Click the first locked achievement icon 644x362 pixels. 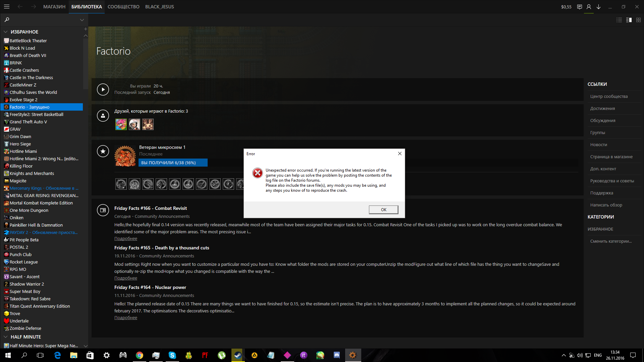121,184
